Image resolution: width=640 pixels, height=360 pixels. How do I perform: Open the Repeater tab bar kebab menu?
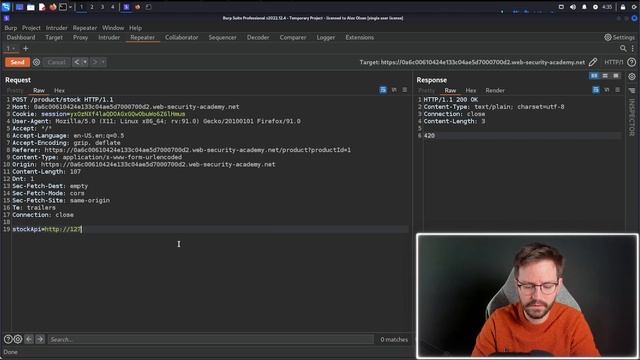633,49
